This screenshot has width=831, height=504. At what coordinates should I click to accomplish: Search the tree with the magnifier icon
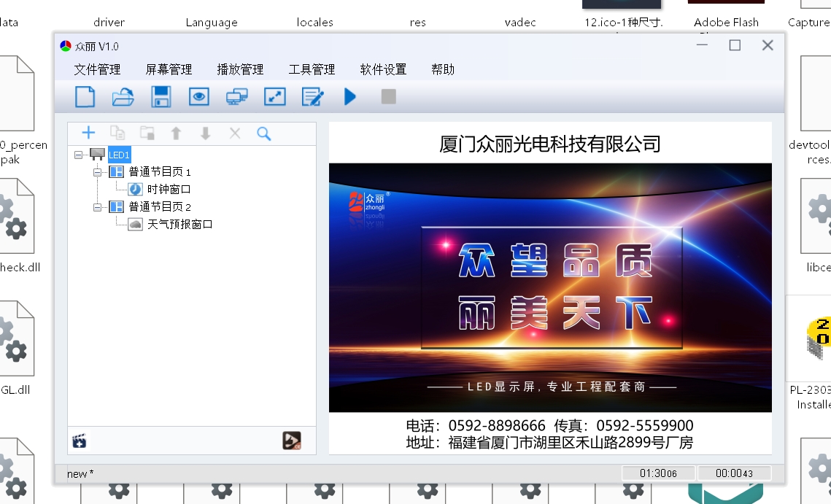(264, 133)
